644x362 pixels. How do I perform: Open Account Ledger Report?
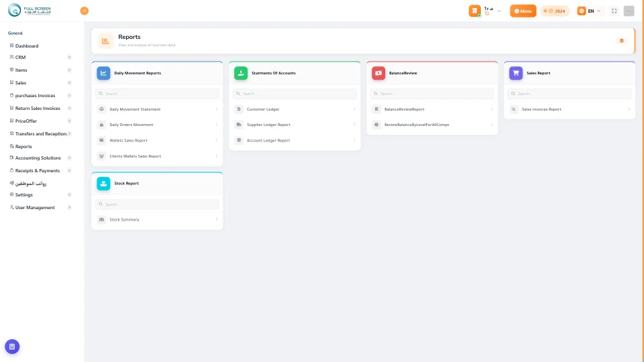tap(294, 140)
